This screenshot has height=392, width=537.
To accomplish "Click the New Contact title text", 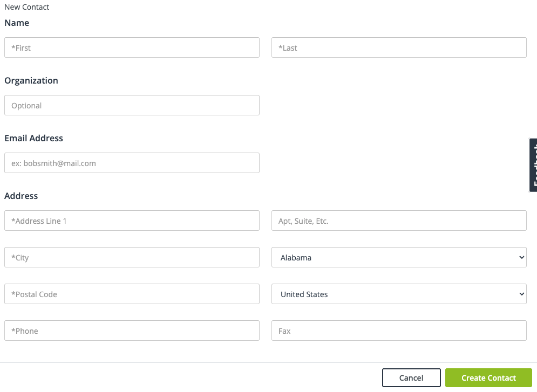I will click(27, 7).
